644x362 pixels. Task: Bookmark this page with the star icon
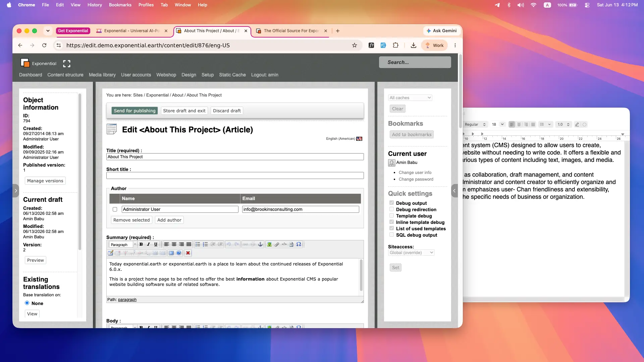click(355, 45)
